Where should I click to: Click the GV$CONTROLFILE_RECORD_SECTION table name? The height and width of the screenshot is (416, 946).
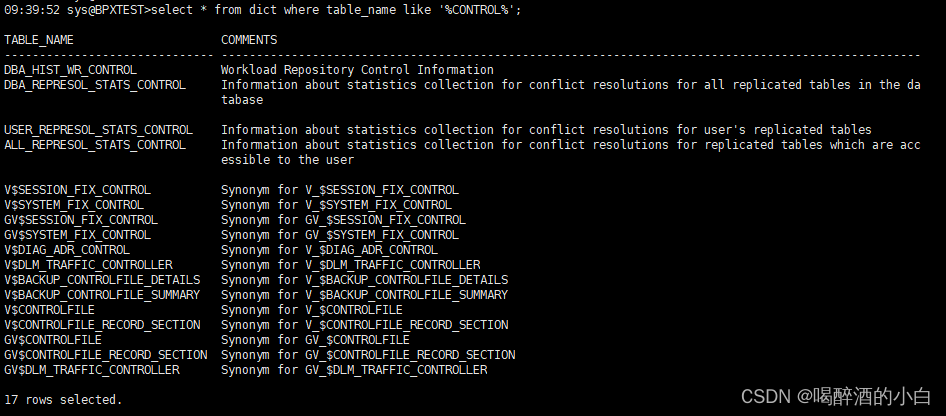coord(106,355)
